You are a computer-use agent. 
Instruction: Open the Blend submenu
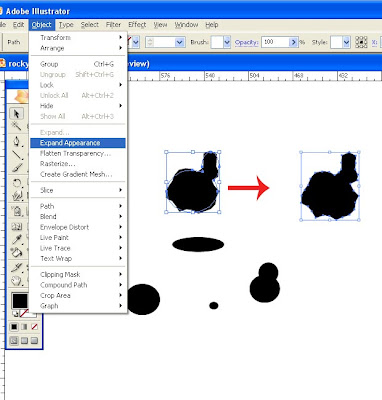[x=77, y=217]
